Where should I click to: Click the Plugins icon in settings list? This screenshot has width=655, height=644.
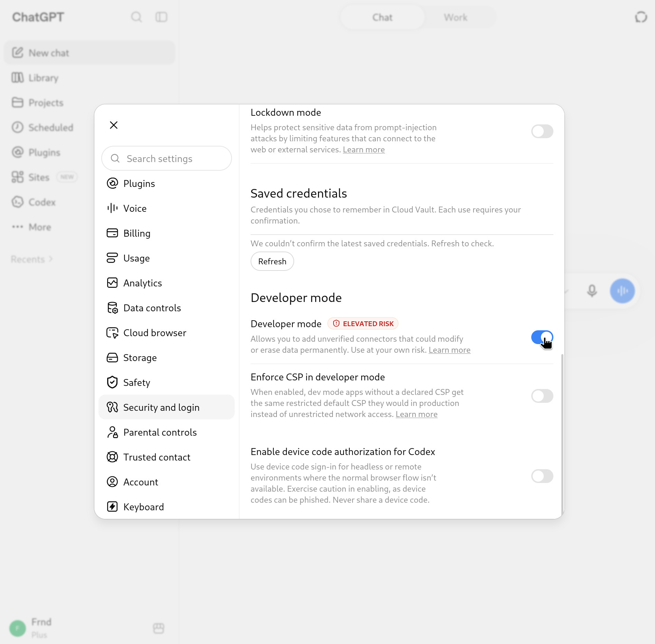click(x=112, y=183)
